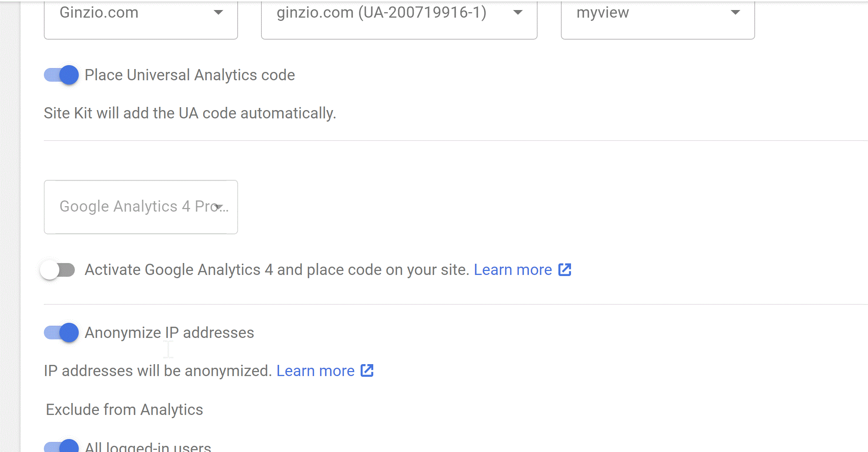Disable Place Universal Analytics code

coord(61,75)
